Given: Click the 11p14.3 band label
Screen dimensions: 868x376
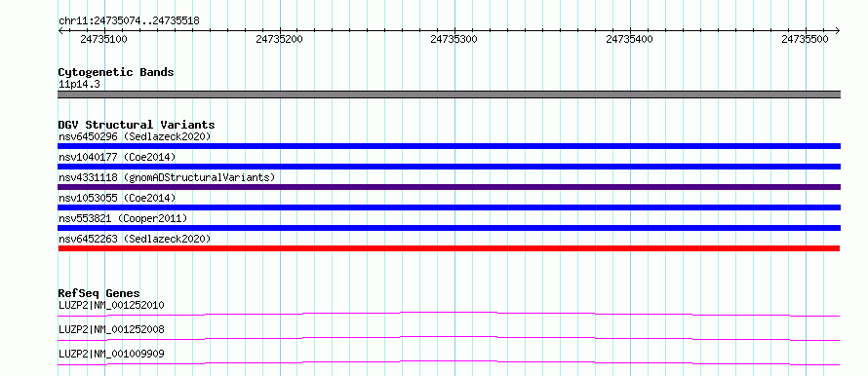Looking at the screenshot, I should pos(79,85).
